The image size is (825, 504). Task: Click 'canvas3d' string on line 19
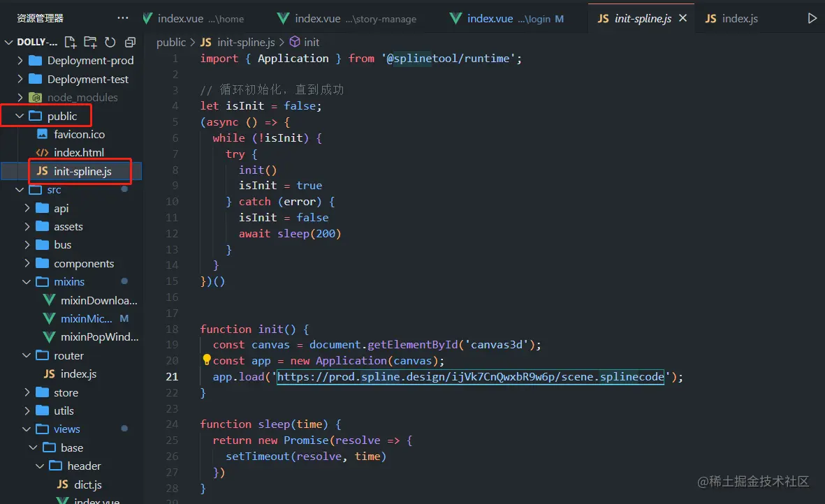click(497, 344)
